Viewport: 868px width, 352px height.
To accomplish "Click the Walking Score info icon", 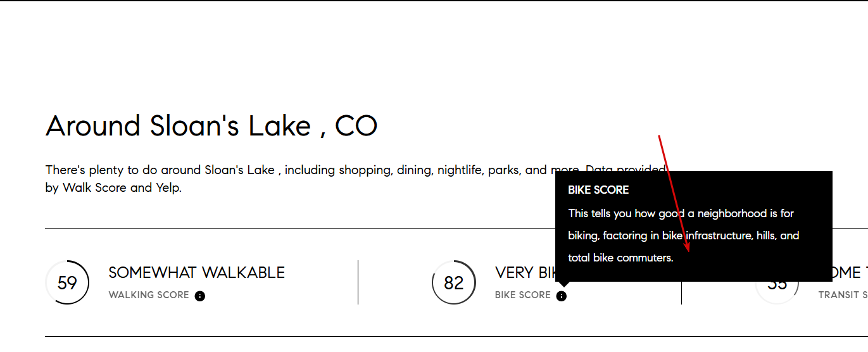I will (x=200, y=296).
